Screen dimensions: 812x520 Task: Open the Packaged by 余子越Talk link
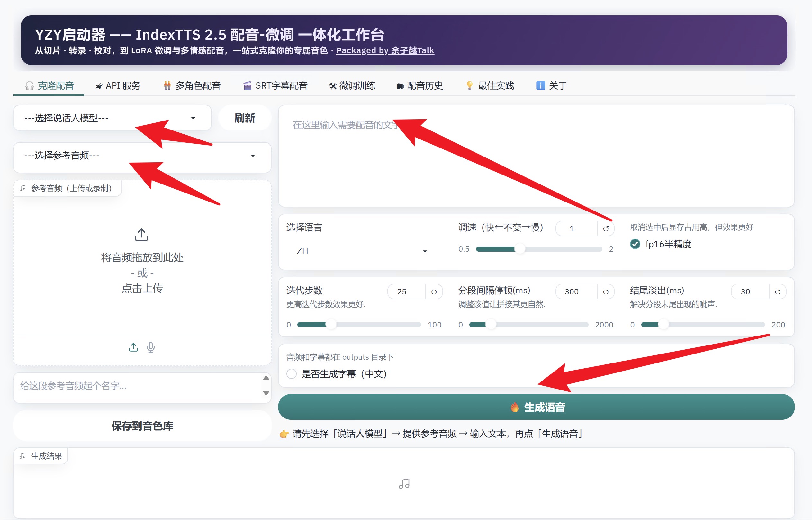coord(385,51)
